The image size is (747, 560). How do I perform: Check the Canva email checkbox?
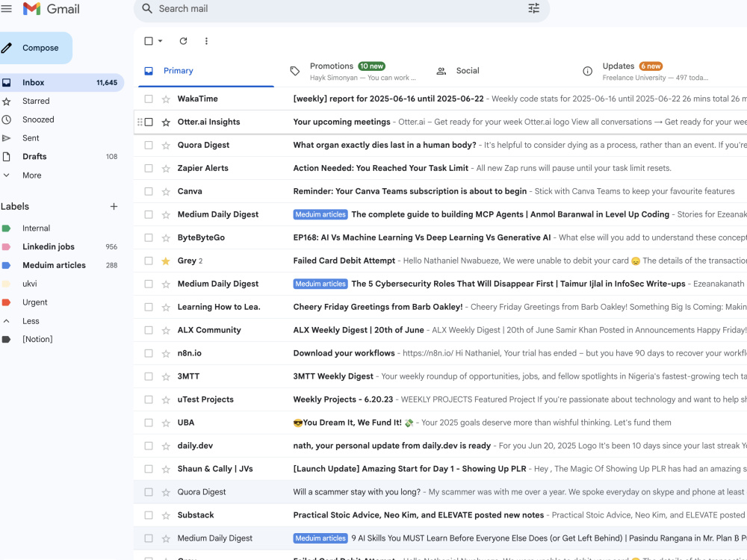click(x=149, y=191)
